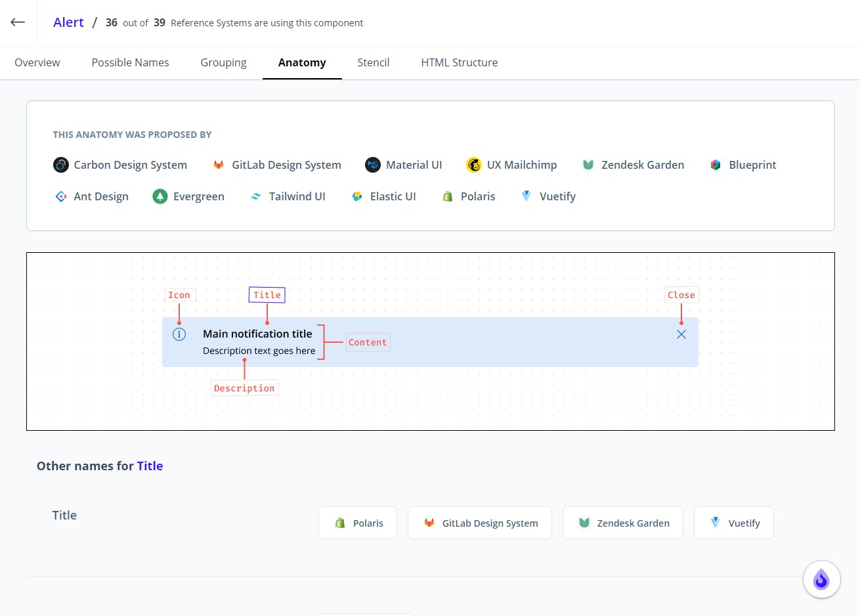
Task: Click the Zendesk Garden name button
Action: tap(623, 523)
